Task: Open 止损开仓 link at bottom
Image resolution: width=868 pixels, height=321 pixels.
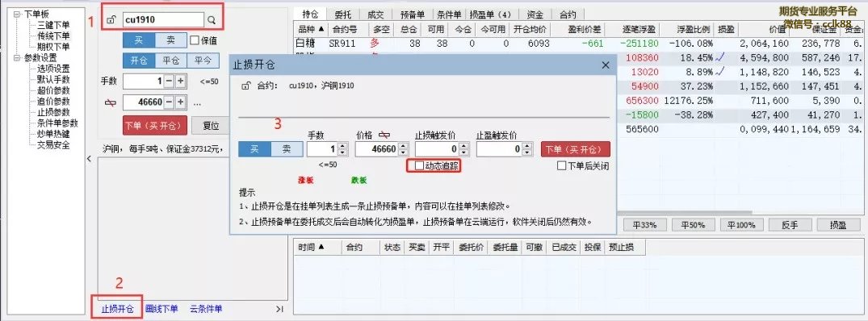Action: (117, 309)
